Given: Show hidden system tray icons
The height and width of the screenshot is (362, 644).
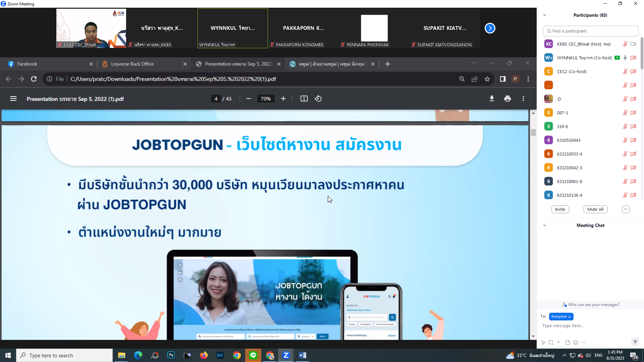Looking at the screenshot, I should coord(564,355).
